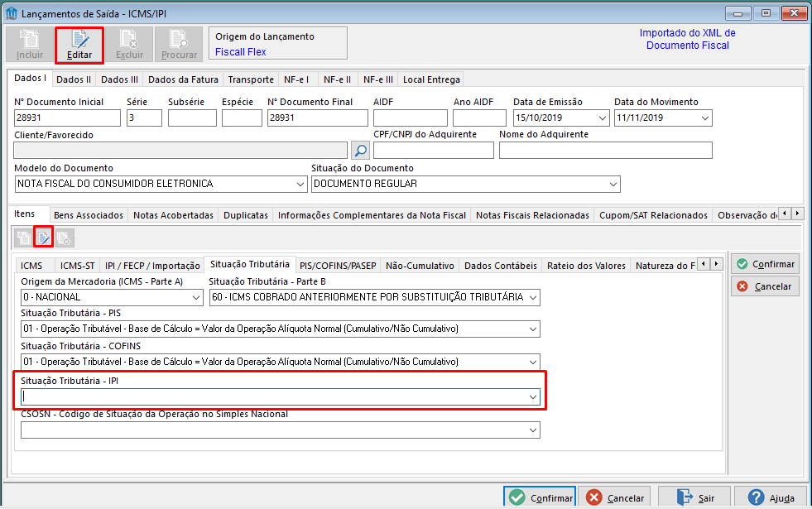Click the bottom Confirmar button
This screenshot has height=509, width=812.
pyautogui.click(x=540, y=497)
